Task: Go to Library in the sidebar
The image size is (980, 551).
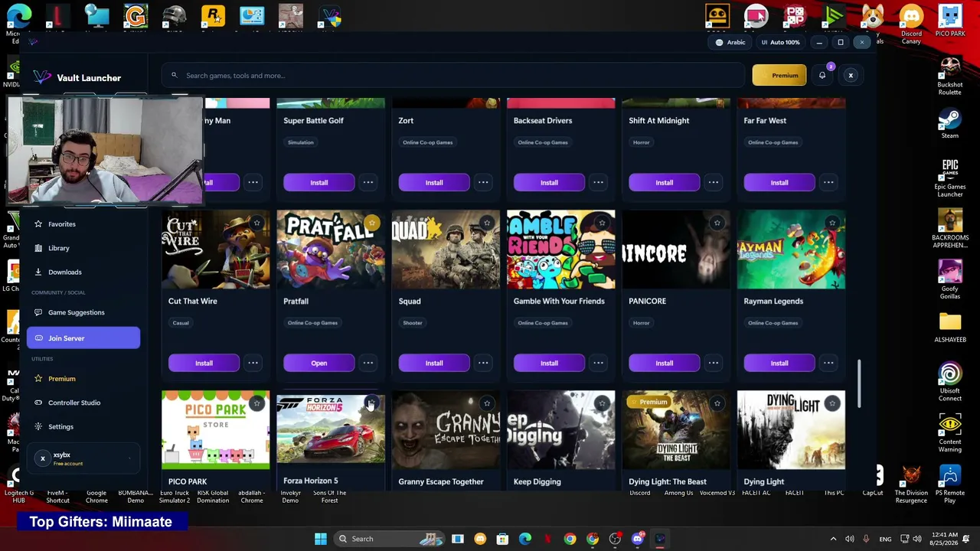Action: tap(83, 248)
